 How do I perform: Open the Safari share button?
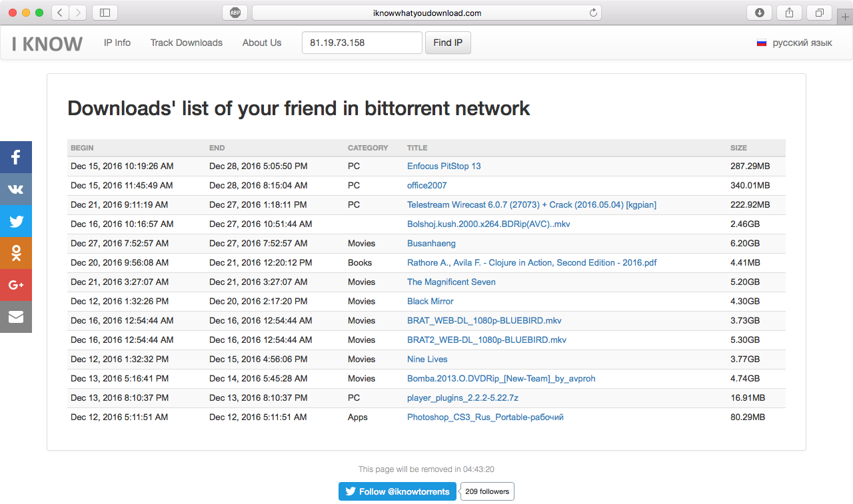pyautogui.click(x=790, y=13)
